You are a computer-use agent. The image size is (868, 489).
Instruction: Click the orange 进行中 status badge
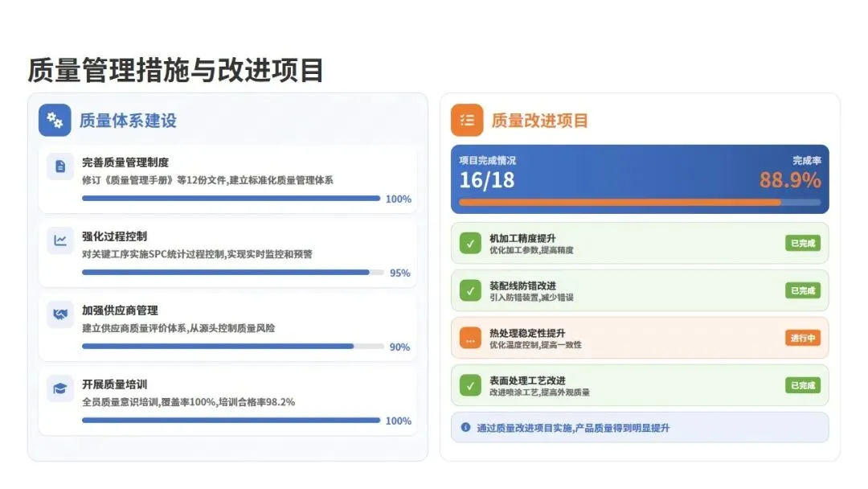(x=802, y=338)
